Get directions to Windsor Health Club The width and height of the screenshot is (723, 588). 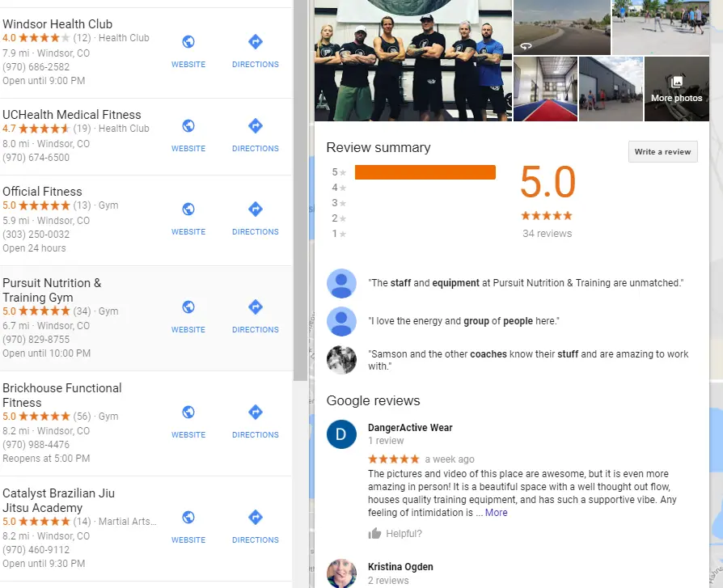[x=256, y=51]
